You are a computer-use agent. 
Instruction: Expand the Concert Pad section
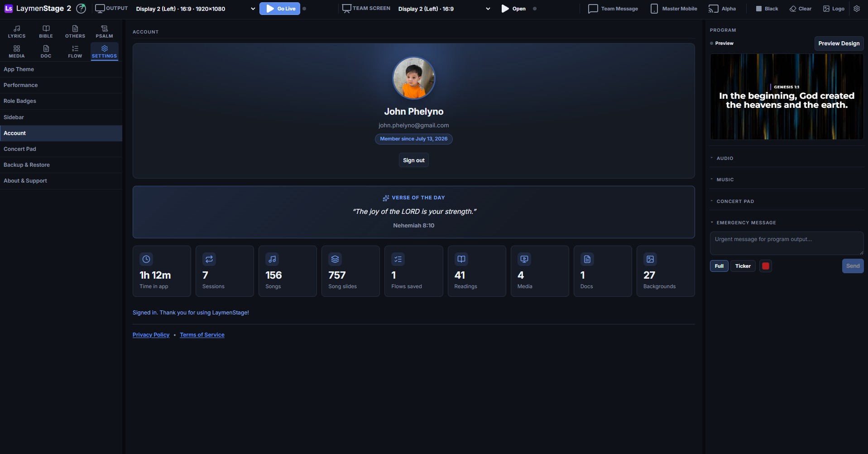(786, 201)
